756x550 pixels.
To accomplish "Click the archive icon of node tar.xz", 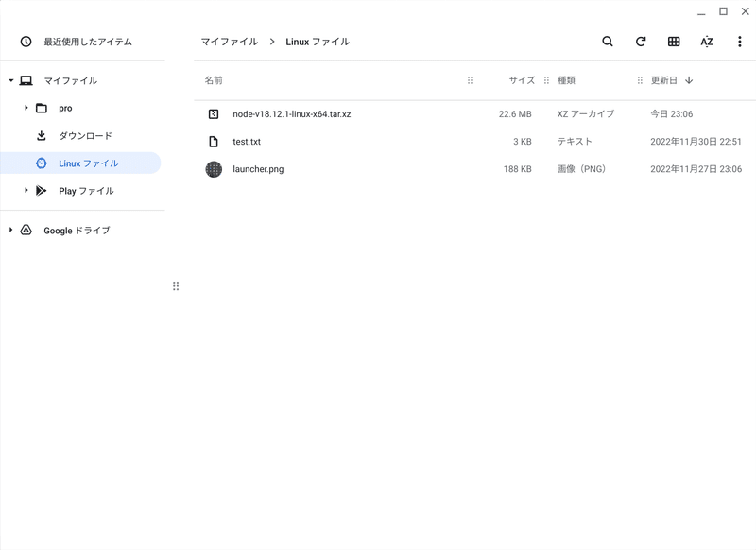I will click(214, 113).
